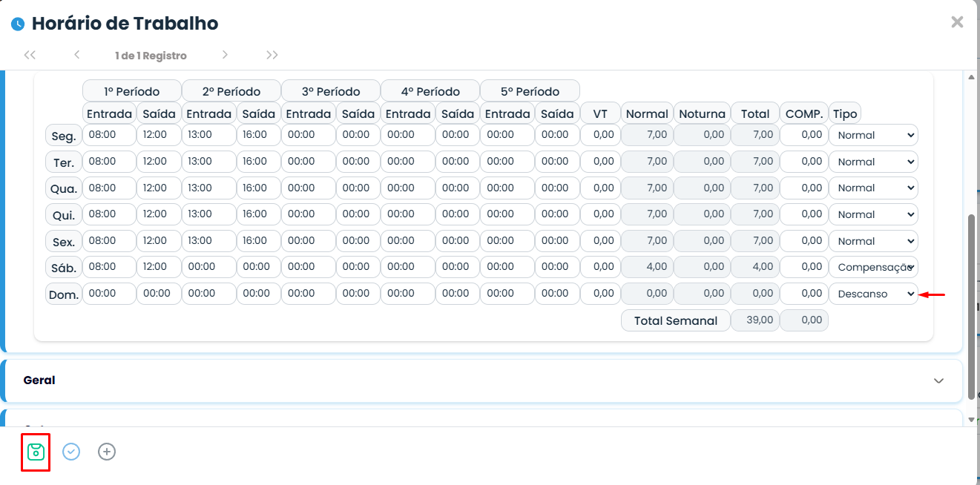Click the green save icon
Viewport: 980px width, 485px height.
pos(36,452)
